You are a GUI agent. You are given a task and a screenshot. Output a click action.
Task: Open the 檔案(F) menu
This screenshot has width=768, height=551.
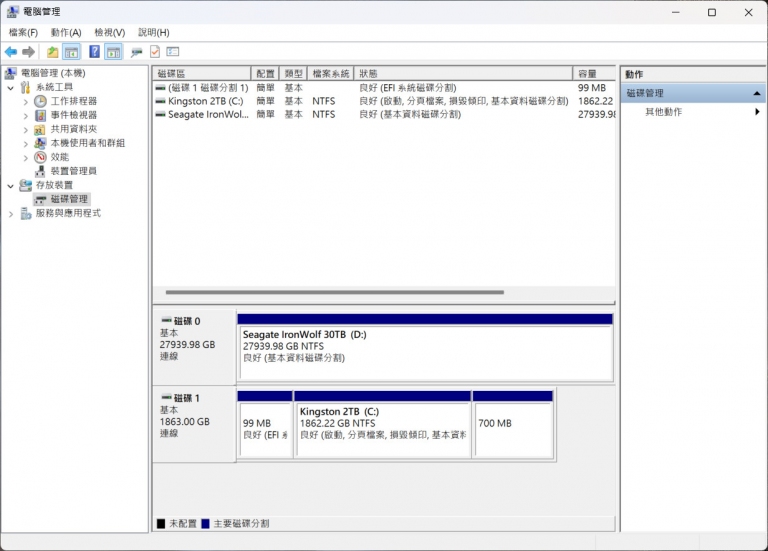(23, 32)
